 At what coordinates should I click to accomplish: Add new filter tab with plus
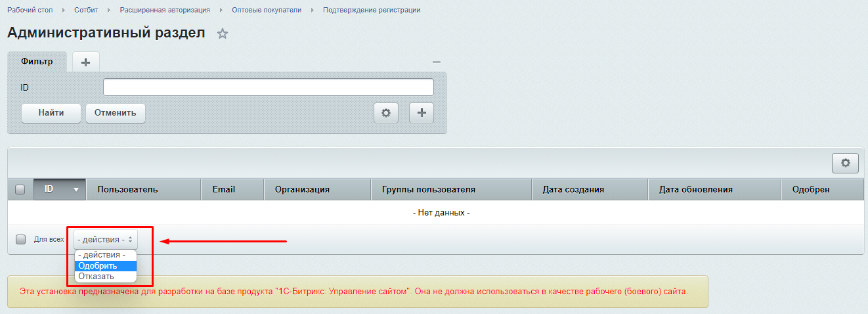(x=85, y=62)
